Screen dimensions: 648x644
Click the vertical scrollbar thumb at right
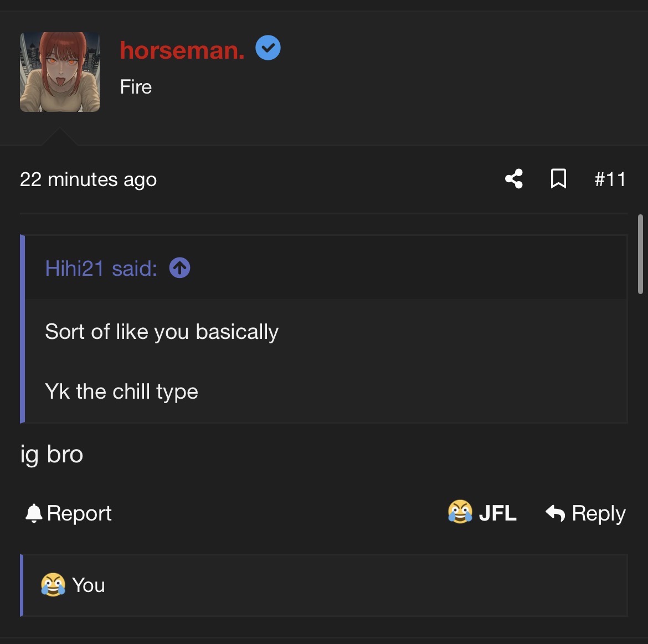tap(640, 254)
